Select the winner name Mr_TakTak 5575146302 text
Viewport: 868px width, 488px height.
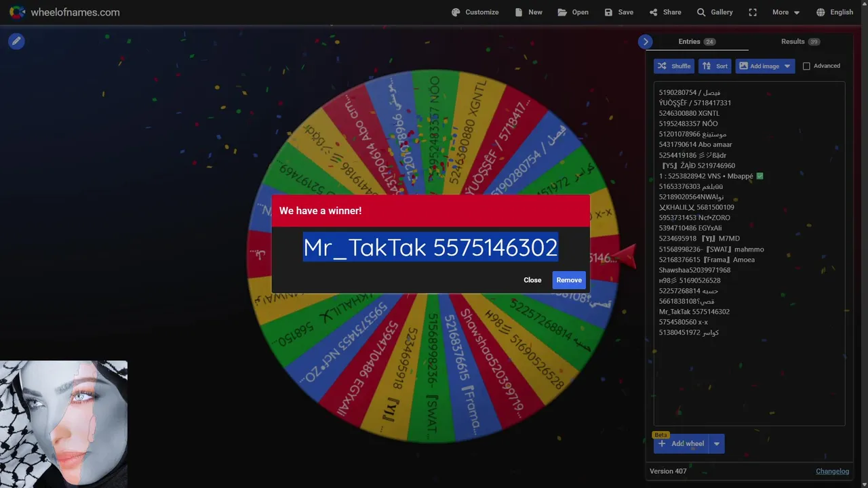point(431,248)
